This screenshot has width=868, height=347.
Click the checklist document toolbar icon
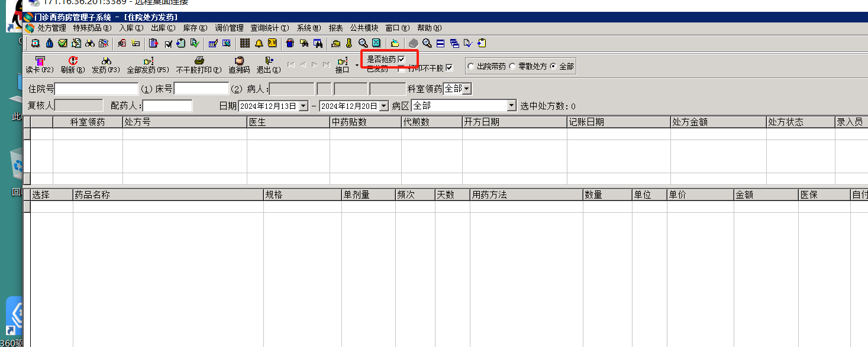click(468, 43)
